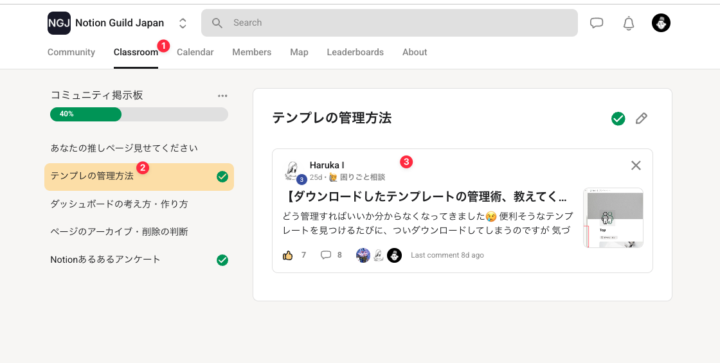Screen dimensions: 720x363
Task: Open the notifications bell
Action: 629,23
